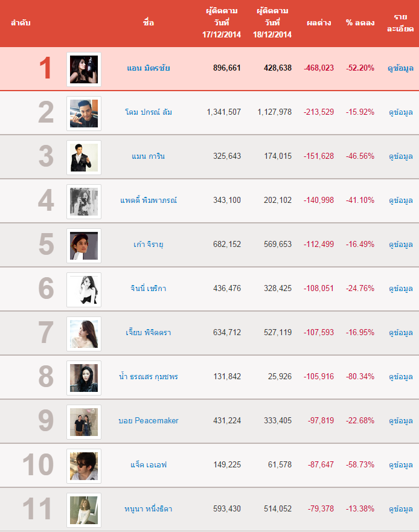
Task: Click เก้า จิรายุ thumbnail photo
Action: click(84, 246)
